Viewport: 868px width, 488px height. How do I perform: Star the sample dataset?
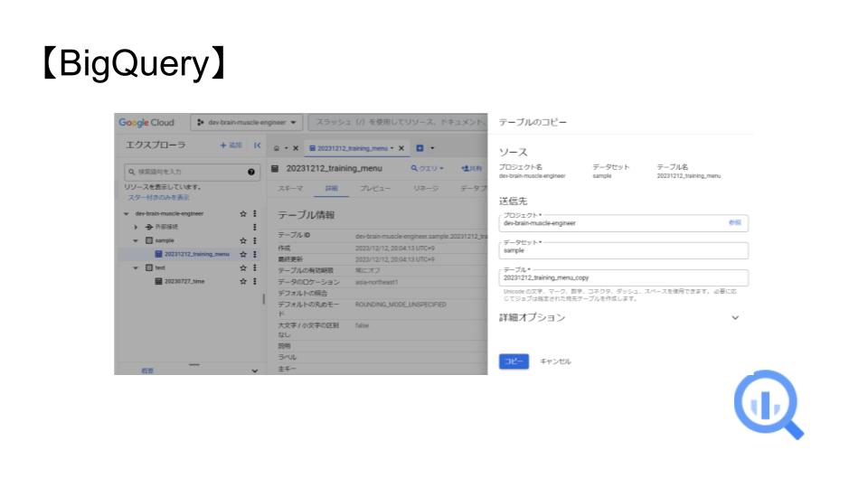point(242,240)
